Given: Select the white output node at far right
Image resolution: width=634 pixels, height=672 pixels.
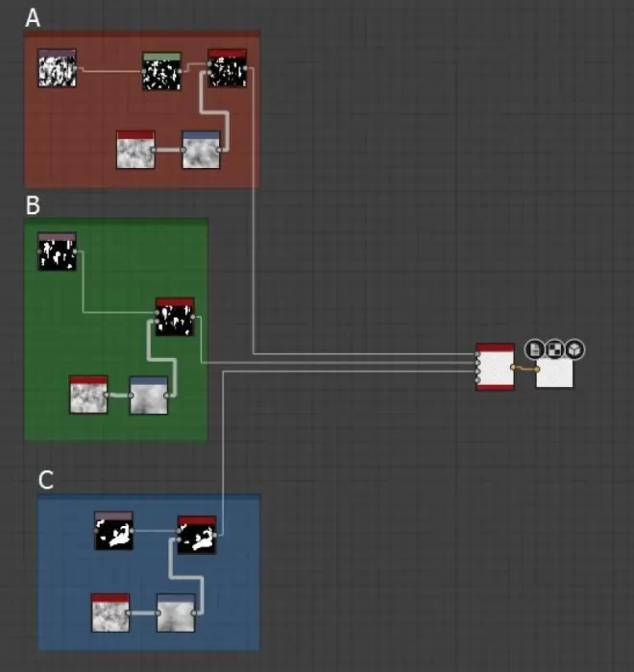Looking at the screenshot, I should pyautogui.click(x=555, y=372).
